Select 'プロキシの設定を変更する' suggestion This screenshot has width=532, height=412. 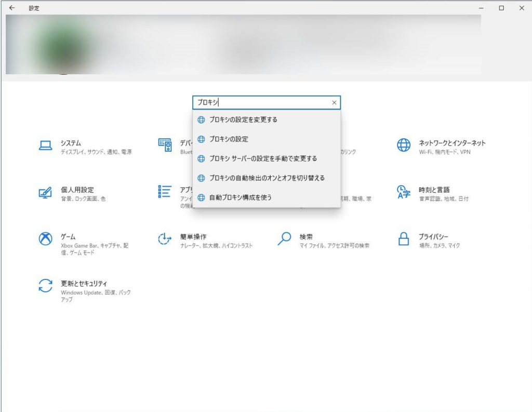click(243, 119)
